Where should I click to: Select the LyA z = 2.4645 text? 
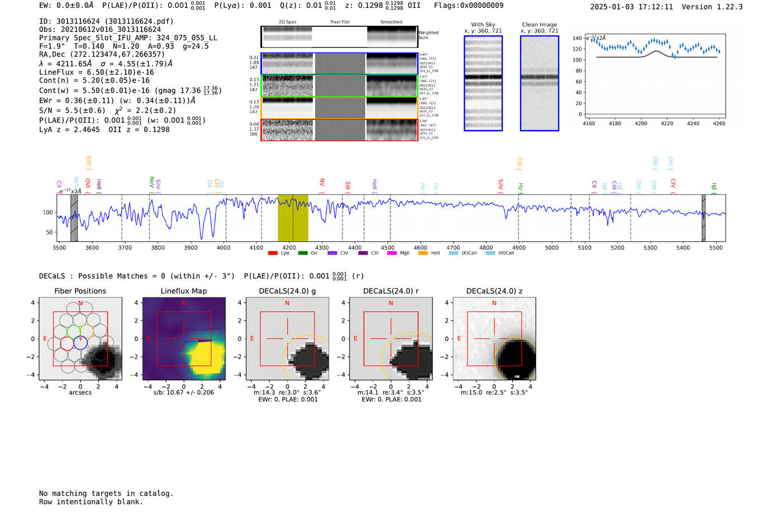(69, 130)
